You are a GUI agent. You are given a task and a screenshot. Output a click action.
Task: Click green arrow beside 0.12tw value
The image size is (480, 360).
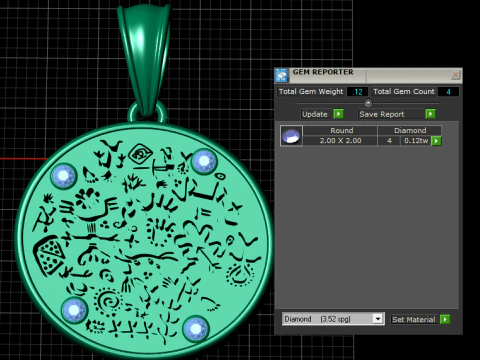point(436,141)
